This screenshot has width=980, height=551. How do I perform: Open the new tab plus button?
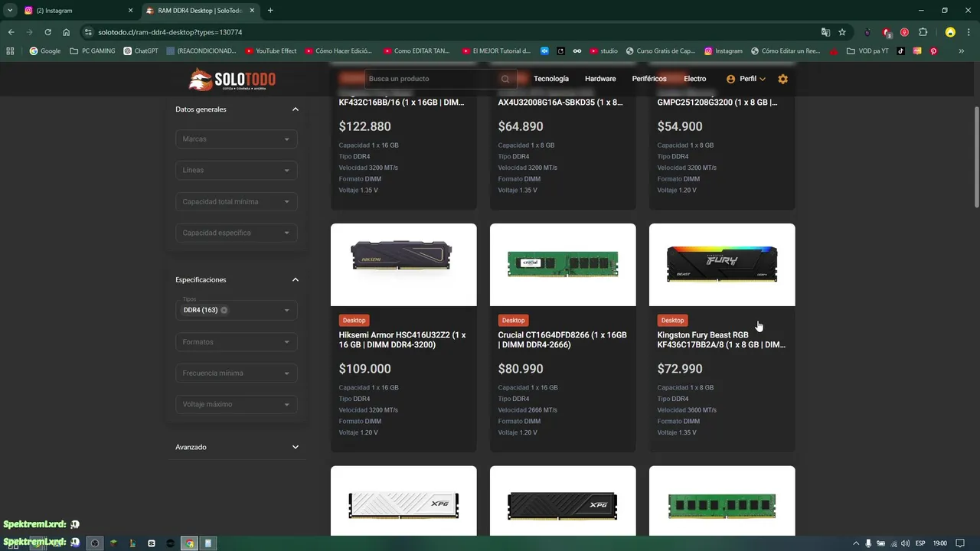[270, 11]
